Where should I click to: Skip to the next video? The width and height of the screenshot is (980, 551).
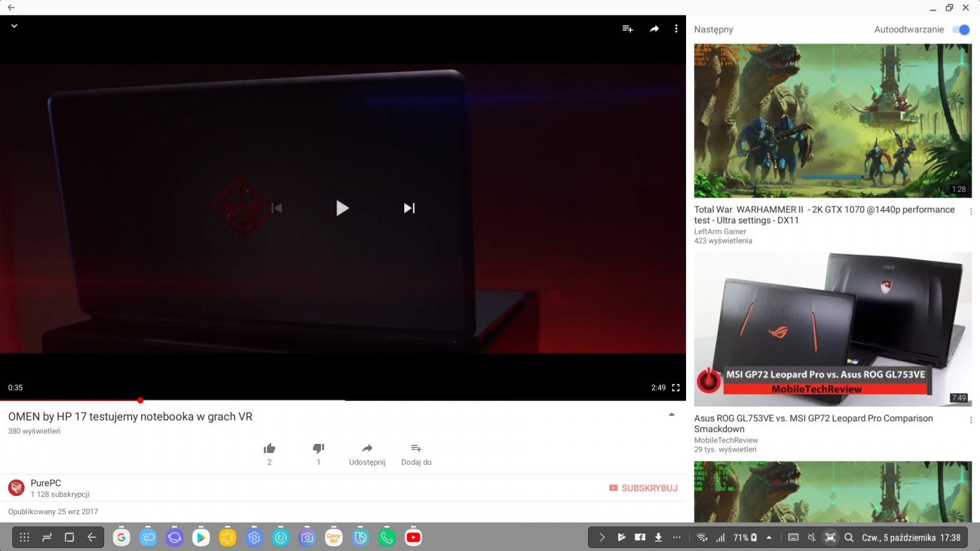[x=409, y=208]
